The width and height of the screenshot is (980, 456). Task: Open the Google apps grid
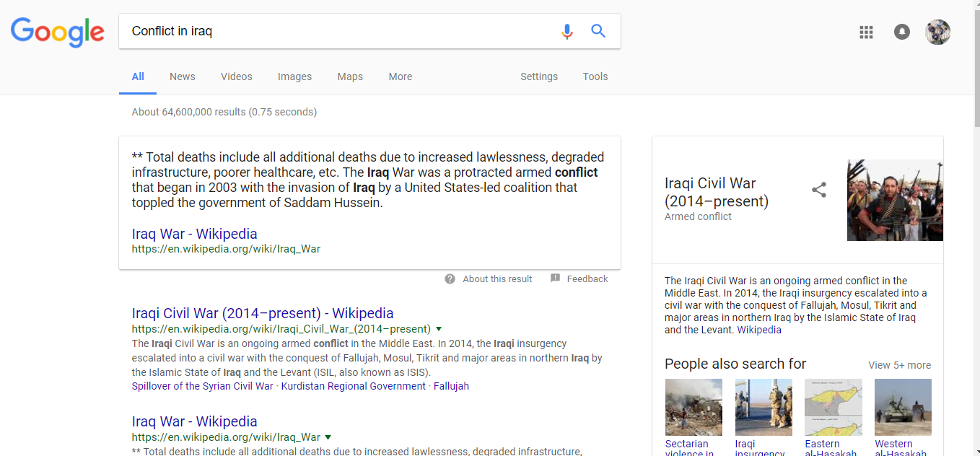click(866, 32)
